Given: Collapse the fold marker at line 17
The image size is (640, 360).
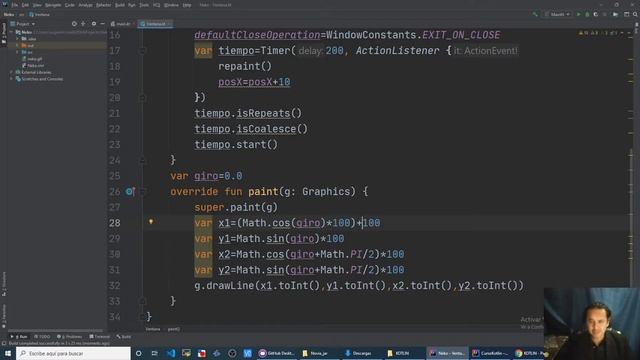Looking at the screenshot, I should coord(142,51).
